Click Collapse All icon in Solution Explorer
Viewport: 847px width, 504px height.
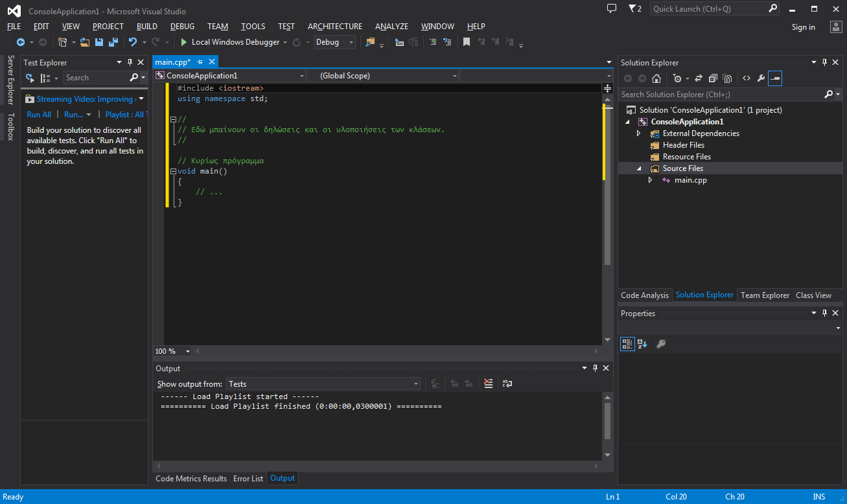pos(713,78)
